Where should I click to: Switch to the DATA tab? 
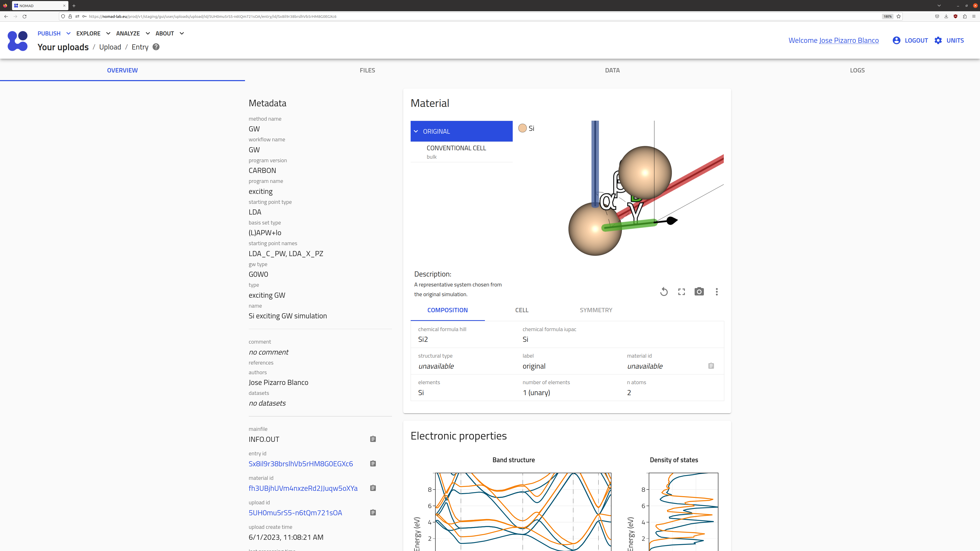(x=612, y=70)
